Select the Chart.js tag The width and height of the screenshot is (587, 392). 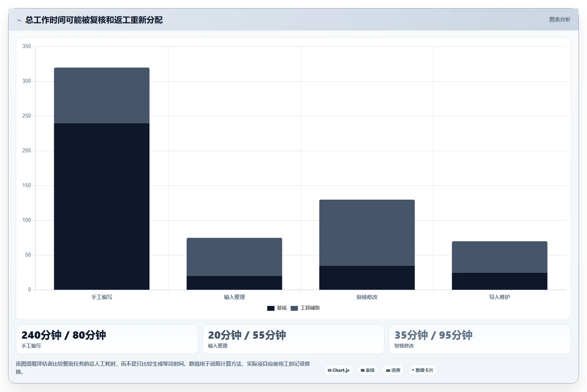[x=339, y=370]
